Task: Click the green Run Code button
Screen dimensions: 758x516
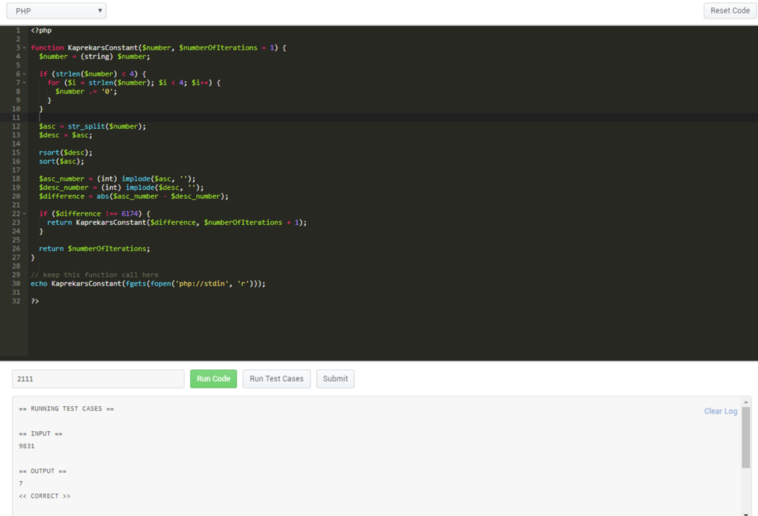Action: click(213, 379)
